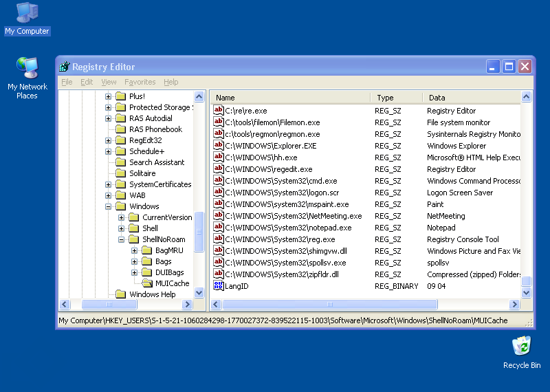
Task: Select the Recycle Bin desktop icon
Action: coord(522,352)
